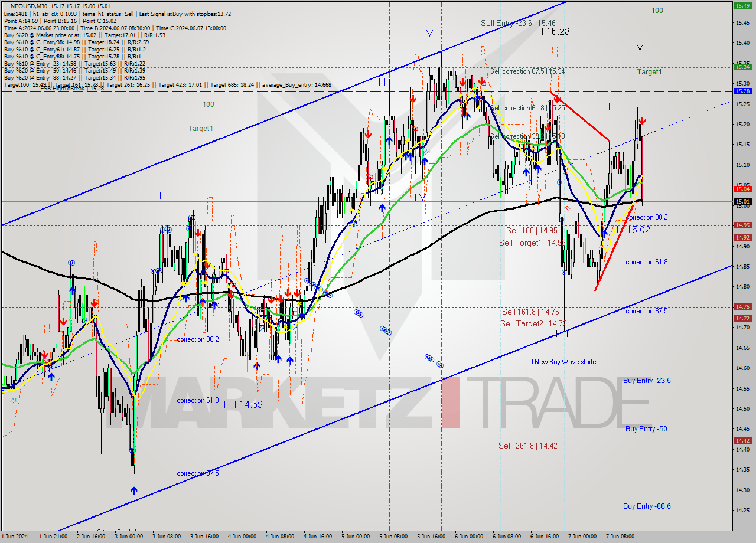Image resolution: width=756 pixels, height=543 pixels.
Task: Click the green 15.49 price tag
Action: point(742,5)
